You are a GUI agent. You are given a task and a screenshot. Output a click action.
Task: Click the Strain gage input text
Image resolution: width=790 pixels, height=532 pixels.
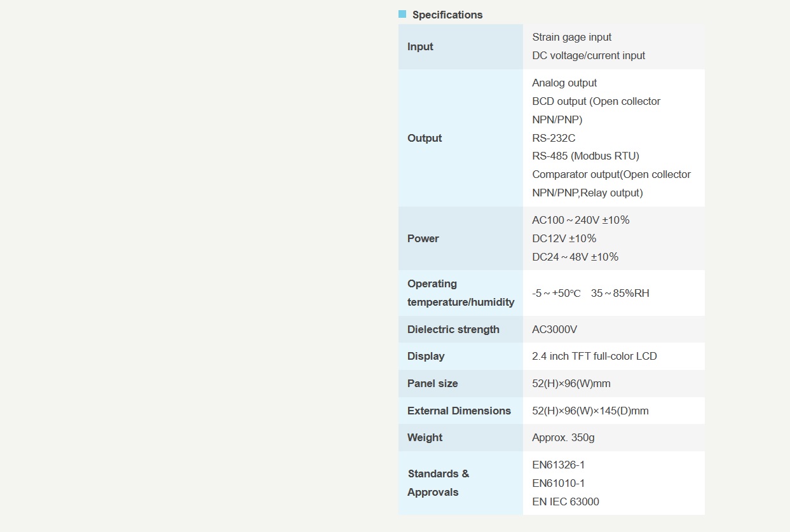click(x=572, y=37)
